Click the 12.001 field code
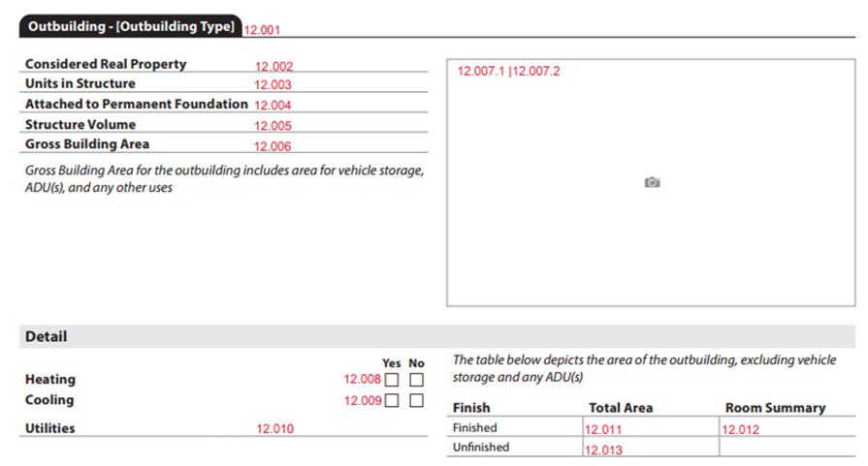868x466 pixels. click(x=262, y=30)
